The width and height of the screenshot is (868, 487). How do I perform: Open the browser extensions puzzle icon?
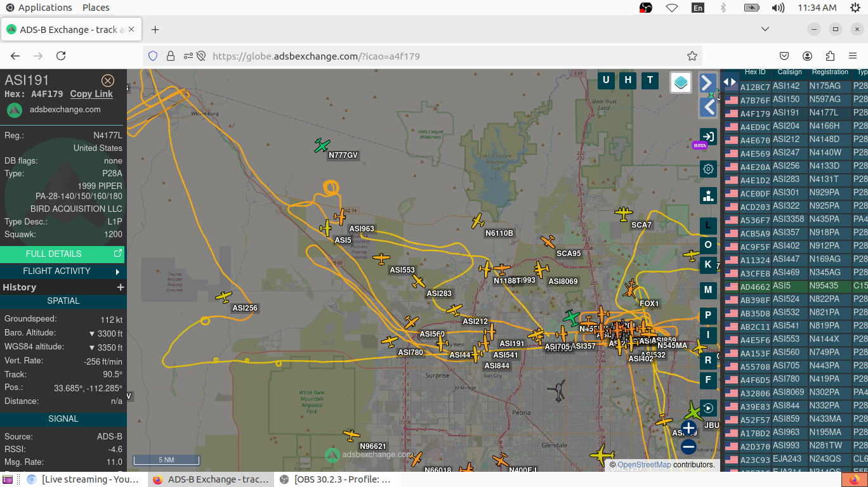(x=830, y=56)
